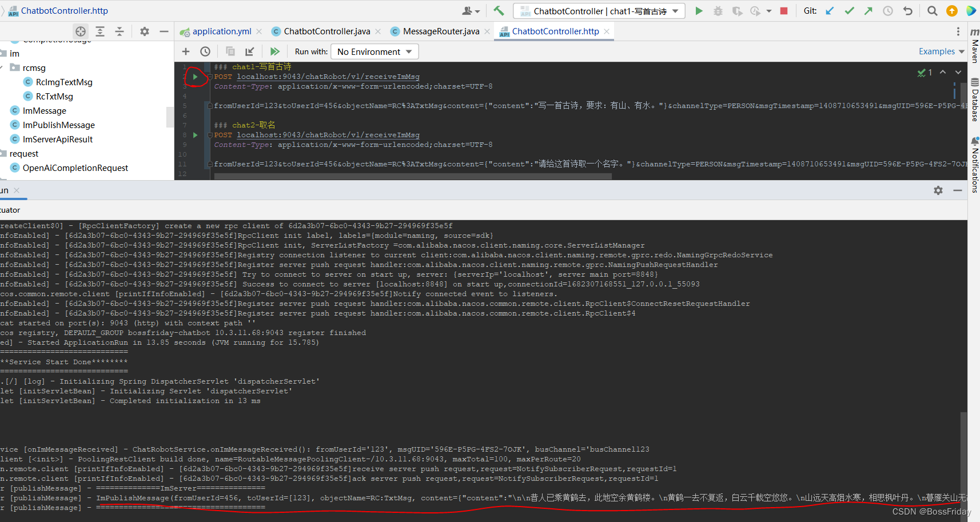The width and height of the screenshot is (980, 522).
Task: Go to next highlighted problem arrow
Action: [x=958, y=72]
